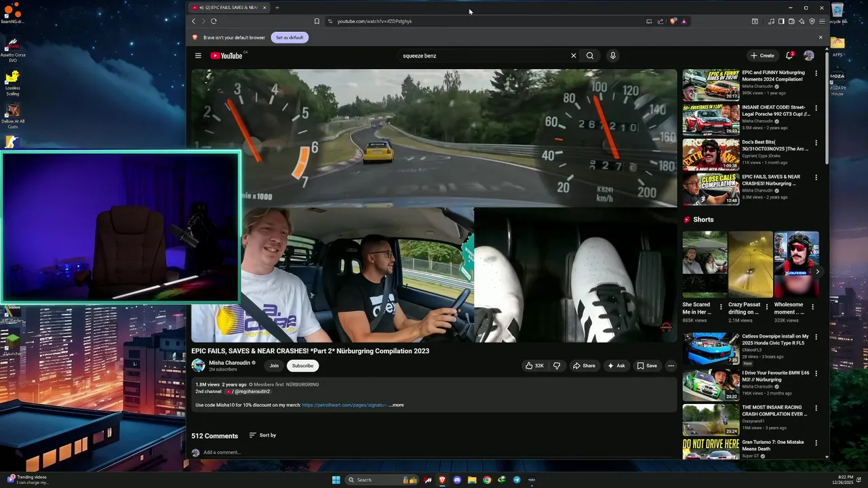
Task: Open more actions ellipsis under video
Action: coord(671,365)
